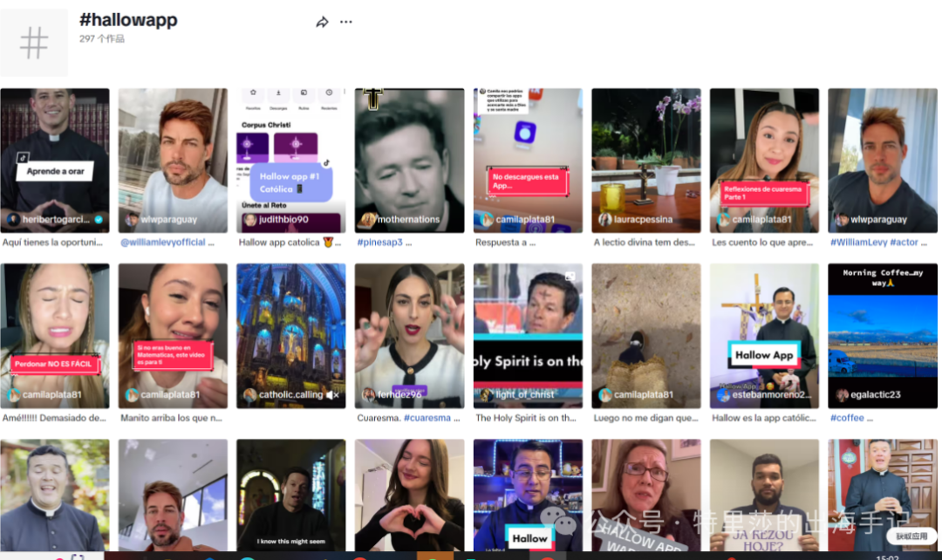Image resolution: width=942 pixels, height=560 pixels.
Task: Click 'Hallow app catolica' caption
Action: point(279,242)
